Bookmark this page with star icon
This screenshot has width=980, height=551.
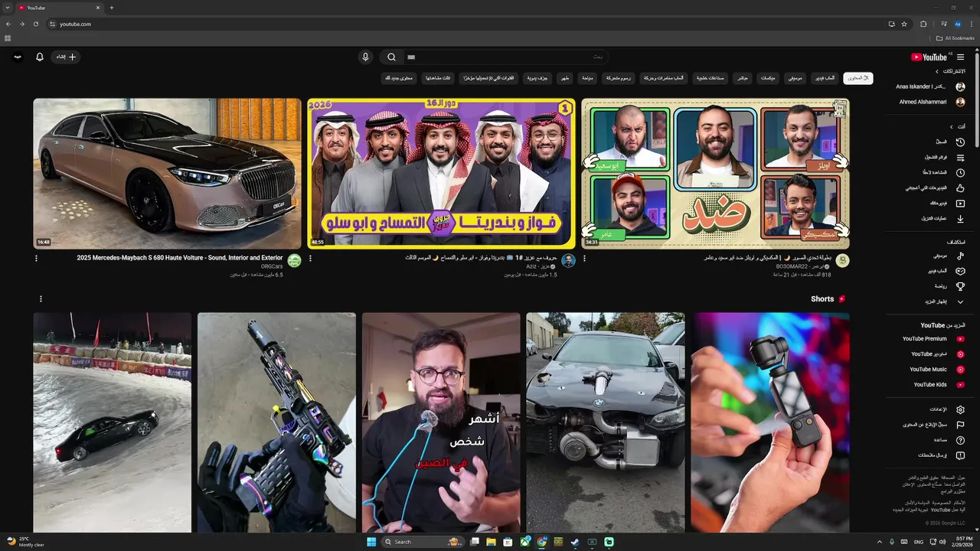tap(904, 24)
